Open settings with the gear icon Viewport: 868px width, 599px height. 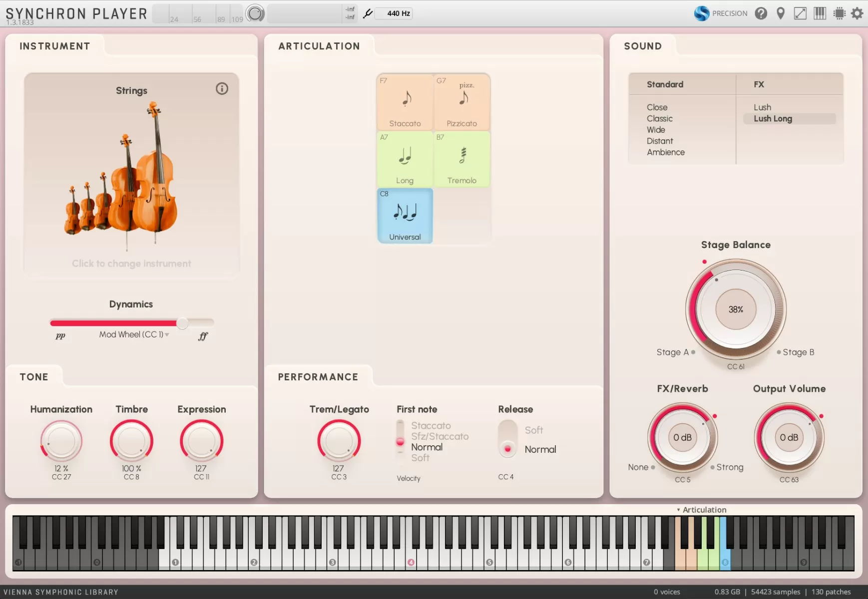pyautogui.click(x=857, y=13)
